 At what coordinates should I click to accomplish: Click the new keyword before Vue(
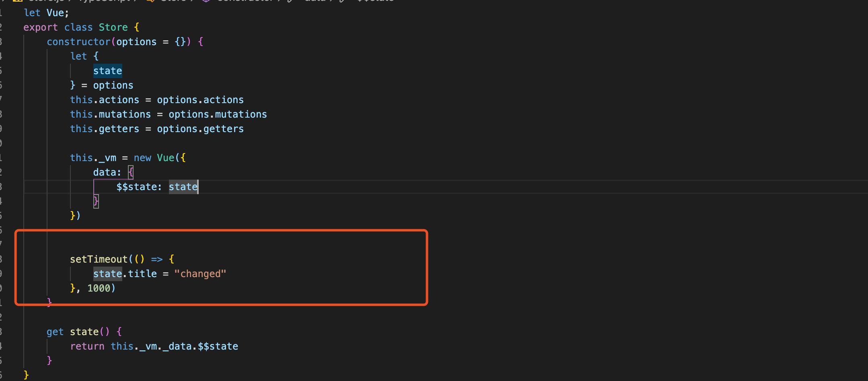(x=142, y=158)
